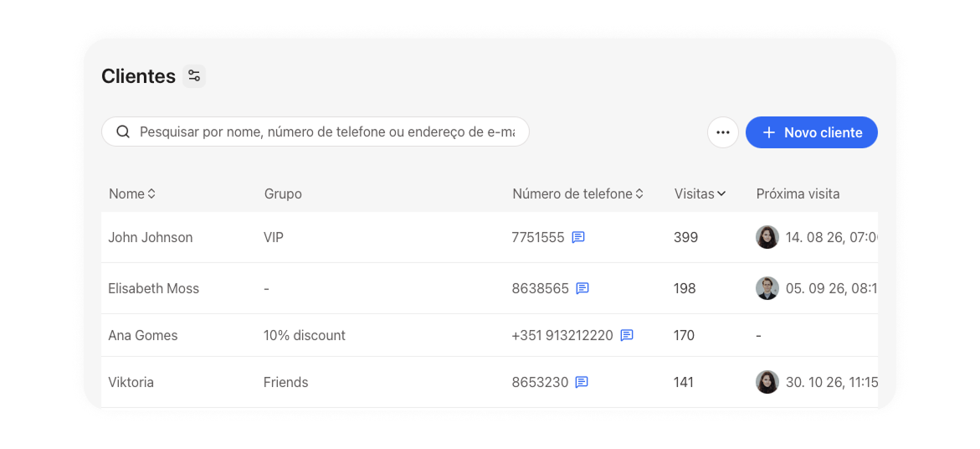980x449 pixels.
Task: Open the three-dots more options button
Action: 723,132
